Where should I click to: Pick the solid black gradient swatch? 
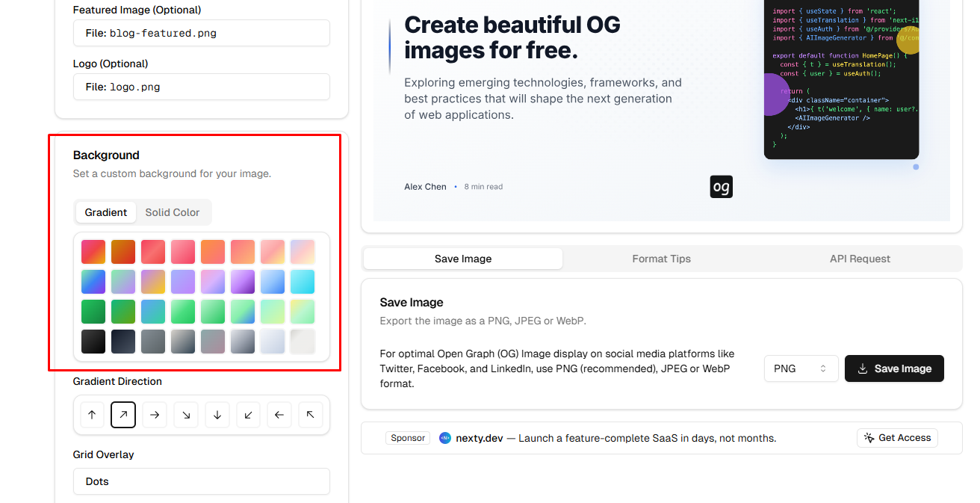[x=93, y=342]
